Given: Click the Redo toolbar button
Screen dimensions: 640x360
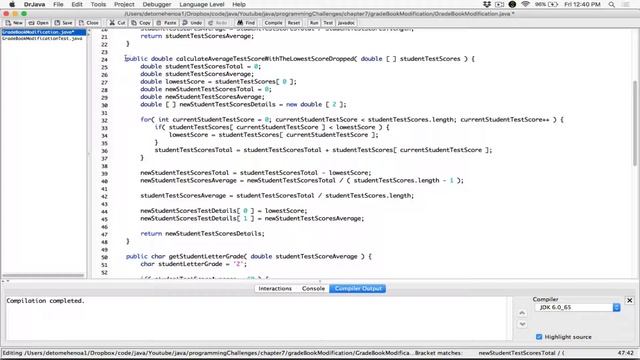Looking at the screenshot, I should click(217, 23).
